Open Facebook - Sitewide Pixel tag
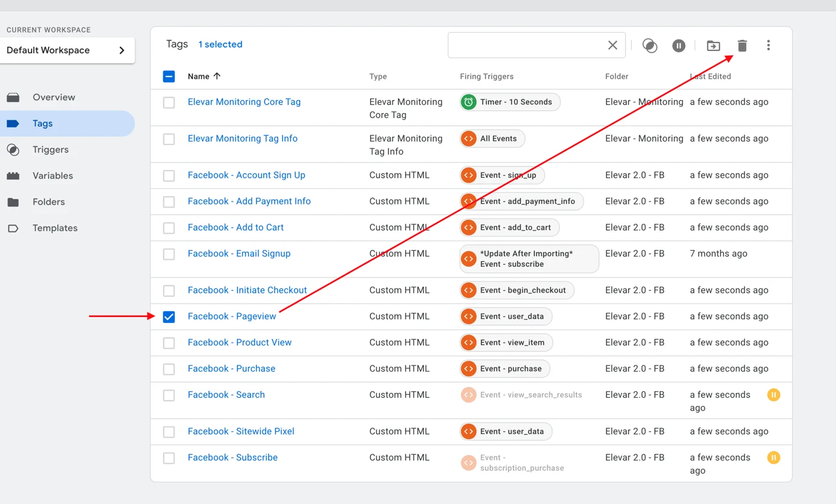836x504 pixels. tap(241, 431)
